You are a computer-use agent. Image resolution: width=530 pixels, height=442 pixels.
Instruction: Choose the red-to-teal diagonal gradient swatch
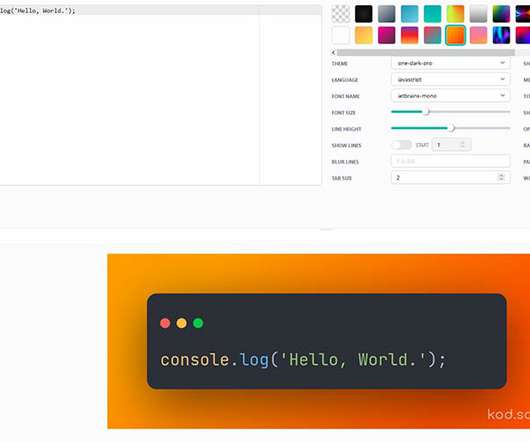click(432, 35)
